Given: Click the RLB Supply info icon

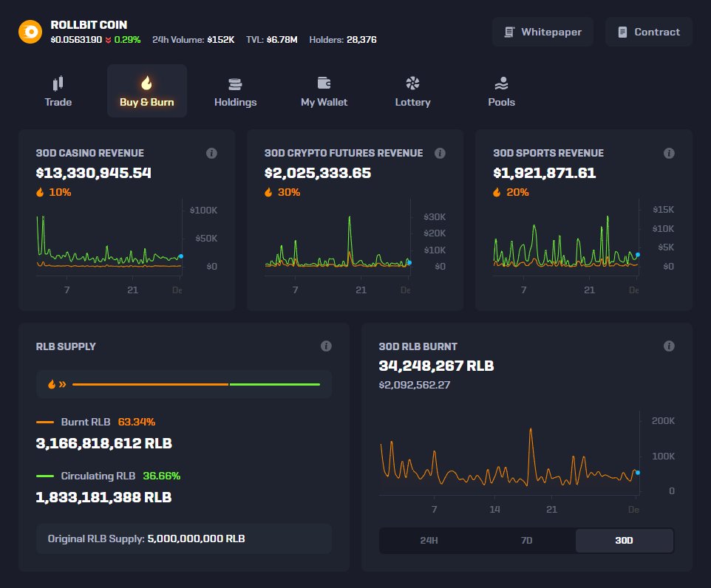Looking at the screenshot, I should [326, 346].
